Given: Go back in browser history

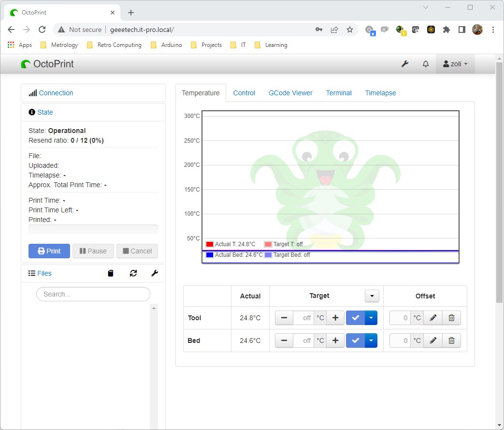Looking at the screenshot, I should point(11,30).
